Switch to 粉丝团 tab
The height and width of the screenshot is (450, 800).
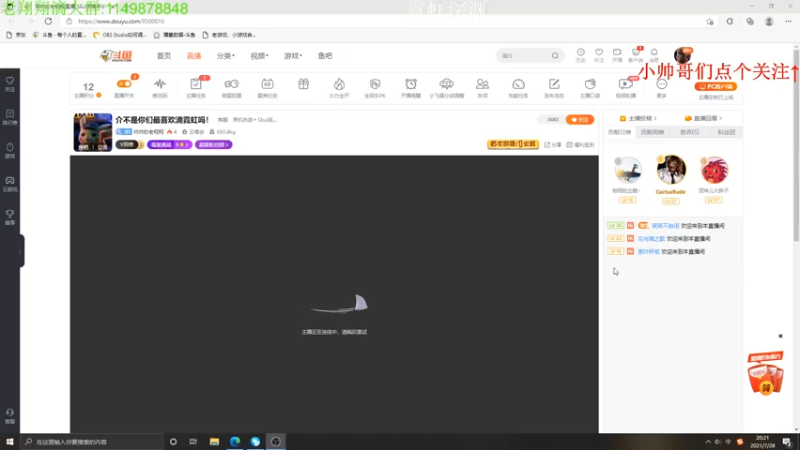[x=726, y=132]
